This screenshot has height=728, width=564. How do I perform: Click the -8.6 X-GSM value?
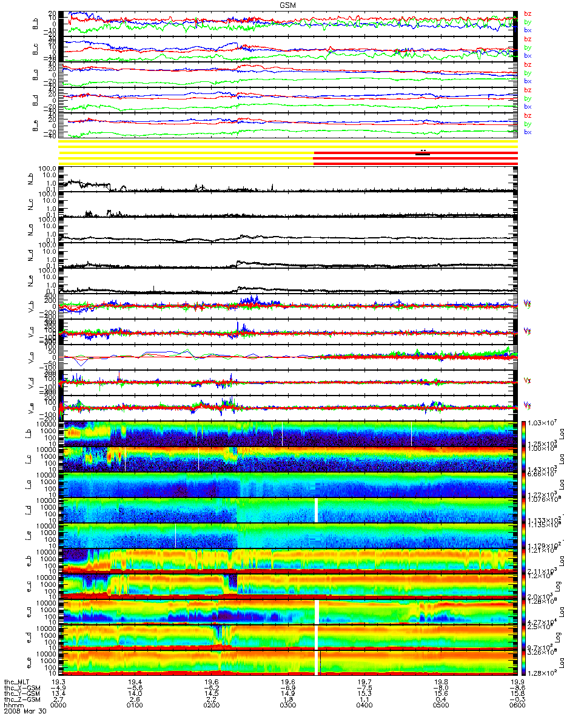pos(517,688)
